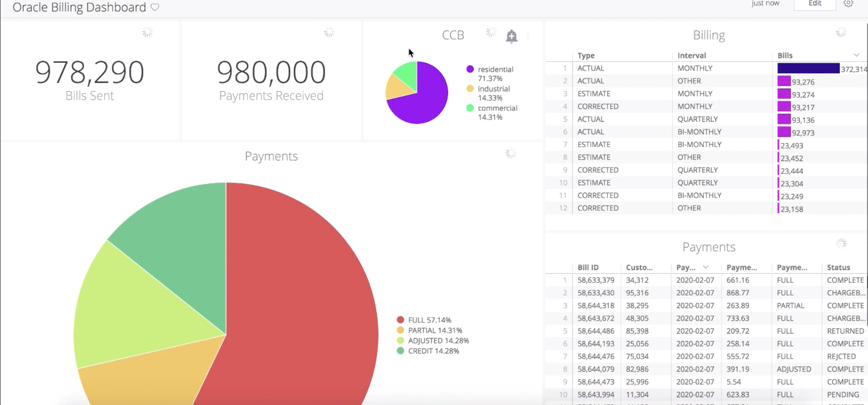This screenshot has width=868, height=405.
Task: Click payment amount 733.63
Action: pyautogui.click(x=737, y=318)
